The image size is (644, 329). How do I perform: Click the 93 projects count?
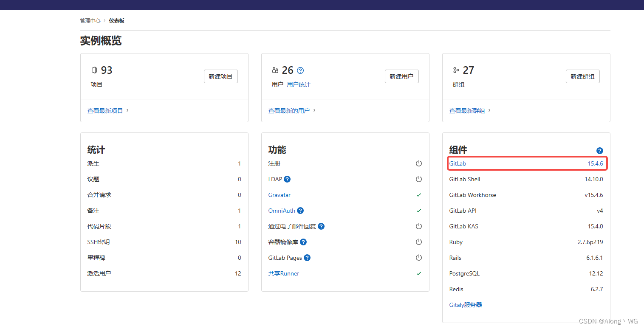(107, 70)
